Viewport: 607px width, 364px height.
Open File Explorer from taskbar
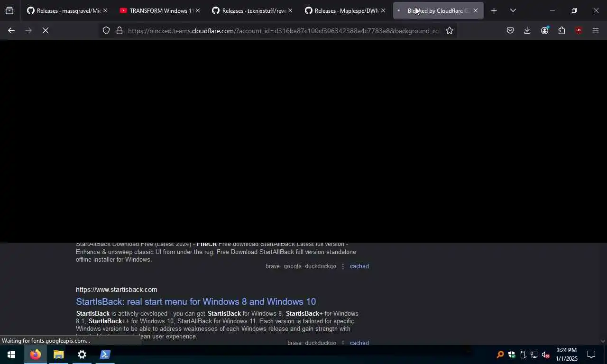click(x=58, y=355)
